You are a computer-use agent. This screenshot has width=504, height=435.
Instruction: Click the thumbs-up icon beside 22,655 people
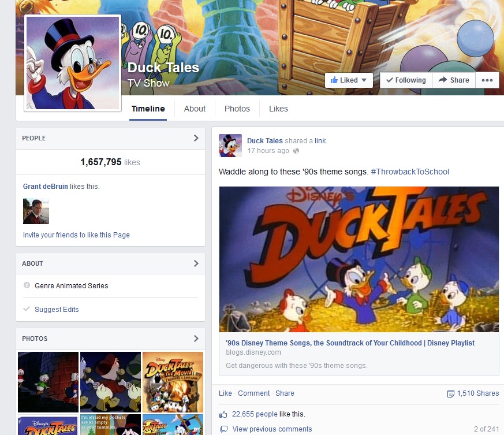[223, 414]
